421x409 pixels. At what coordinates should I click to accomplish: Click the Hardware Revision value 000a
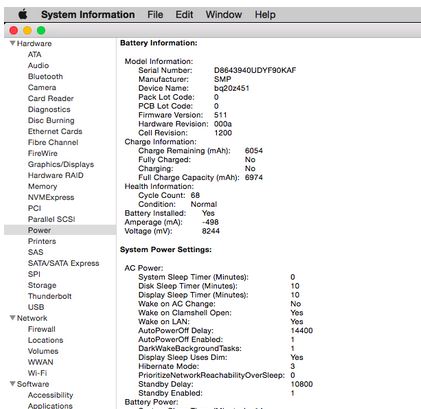[223, 124]
